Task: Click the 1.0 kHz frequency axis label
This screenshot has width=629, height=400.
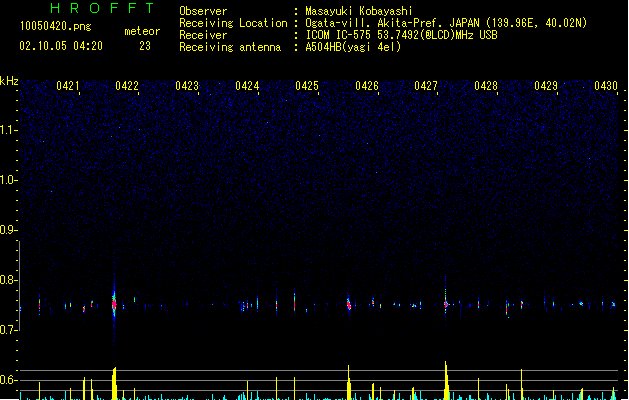Action: (8, 180)
